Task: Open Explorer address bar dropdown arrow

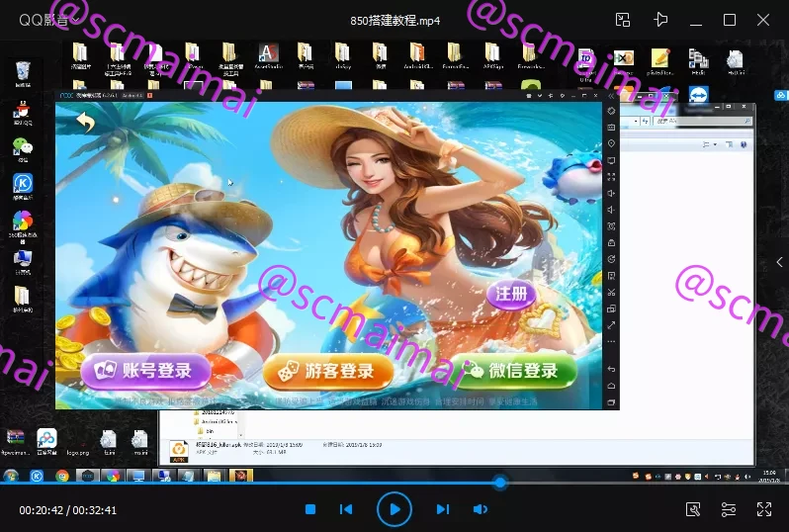Action: 636,121
